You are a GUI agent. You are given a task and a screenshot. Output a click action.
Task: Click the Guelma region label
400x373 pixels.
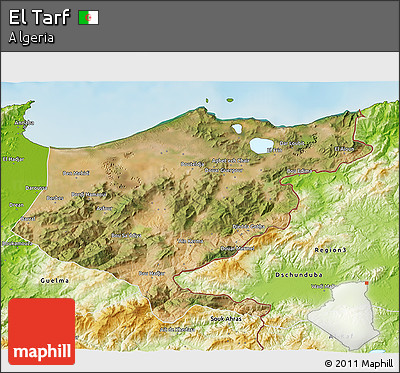55,280
